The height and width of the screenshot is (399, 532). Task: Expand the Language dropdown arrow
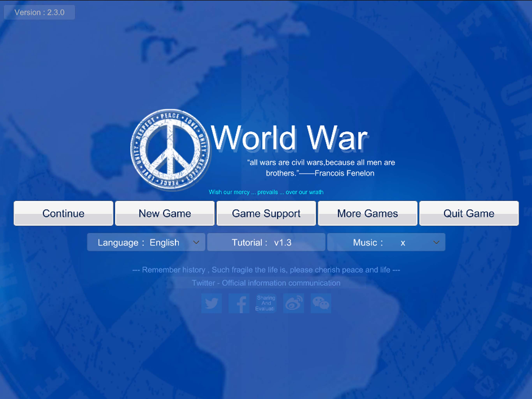196,242
